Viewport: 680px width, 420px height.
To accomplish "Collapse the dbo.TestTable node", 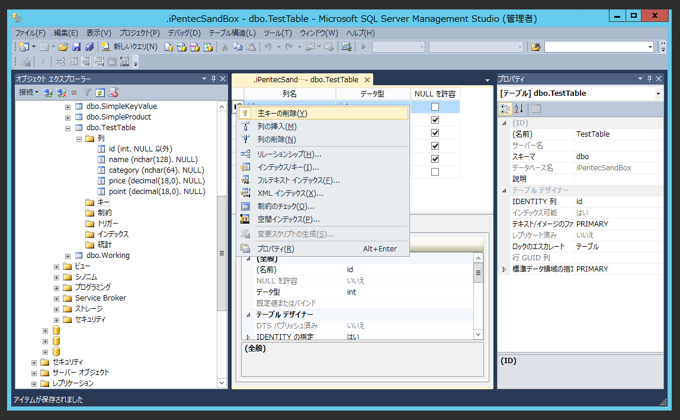I will [x=68, y=128].
